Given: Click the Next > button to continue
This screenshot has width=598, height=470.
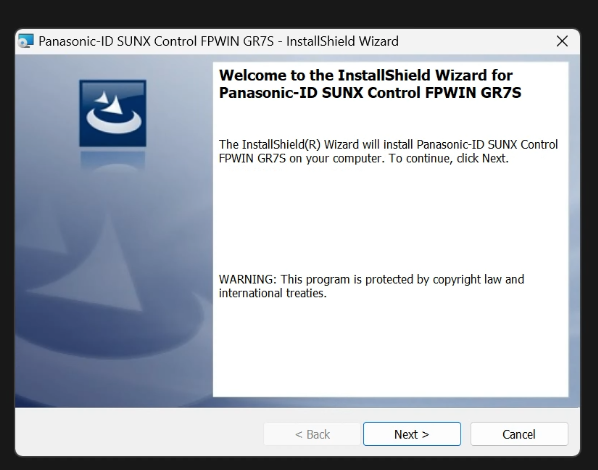Looking at the screenshot, I should point(412,434).
